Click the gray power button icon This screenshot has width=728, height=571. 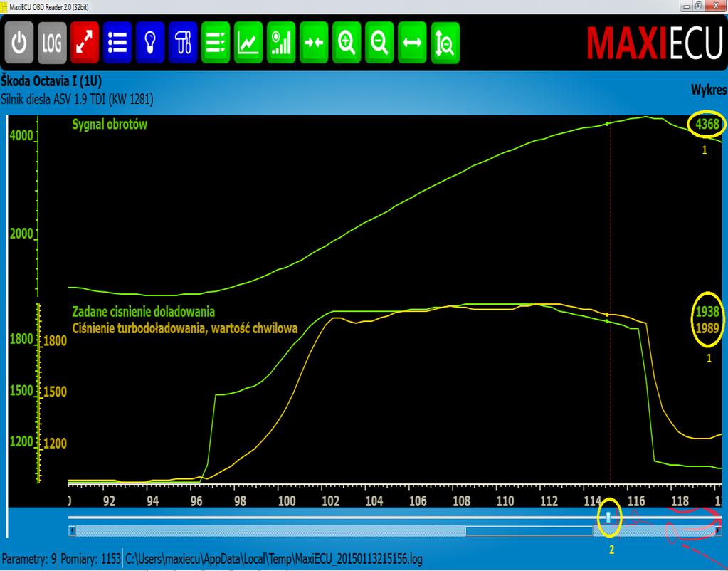tap(19, 42)
